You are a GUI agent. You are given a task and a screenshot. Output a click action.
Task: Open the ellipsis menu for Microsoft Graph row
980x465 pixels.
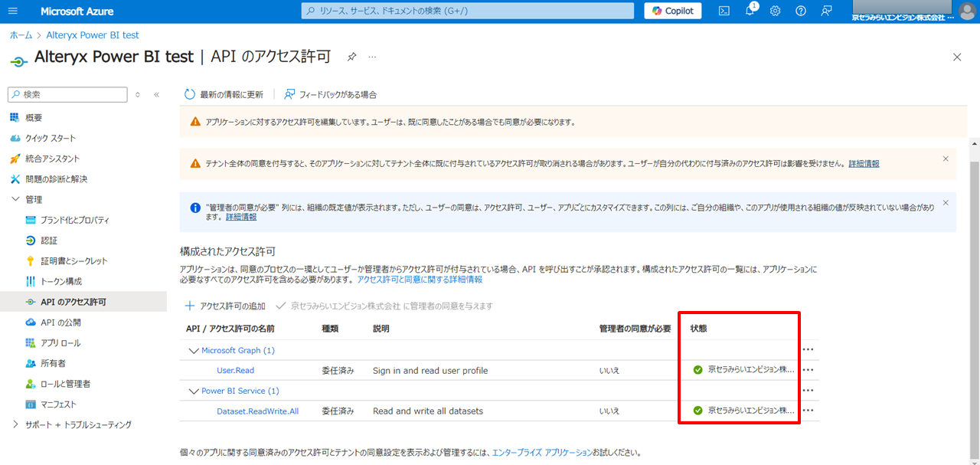808,350
